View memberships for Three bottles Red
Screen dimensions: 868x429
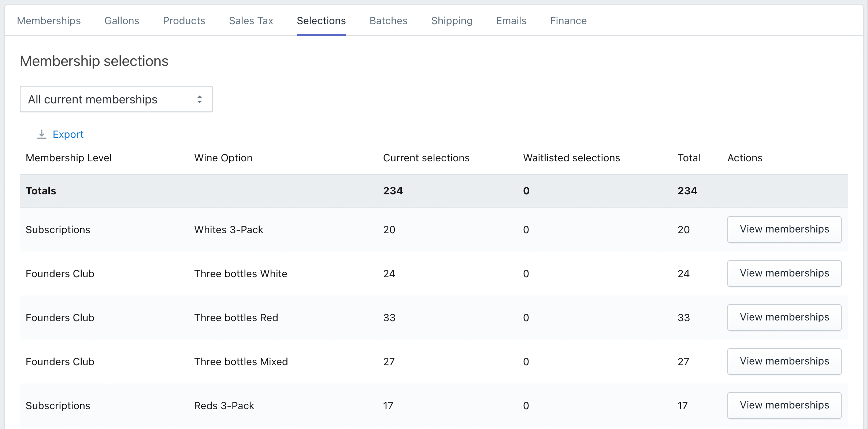[784, 318]
